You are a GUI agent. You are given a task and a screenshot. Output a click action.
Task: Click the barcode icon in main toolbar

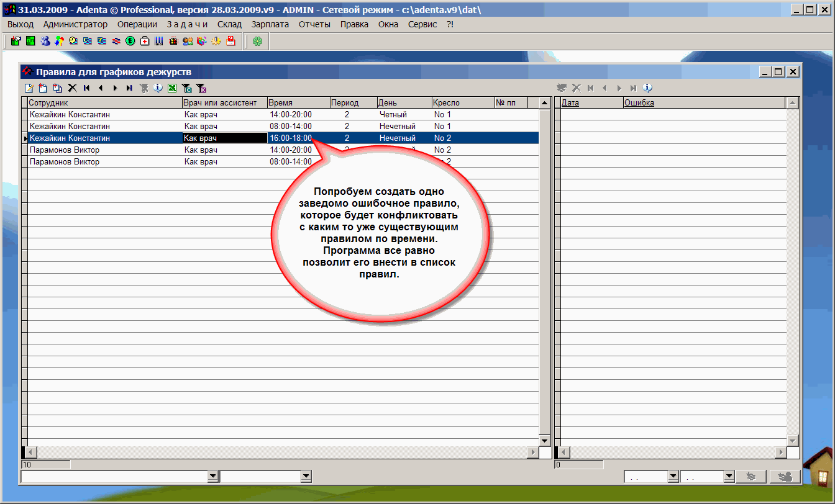point(159,42)
